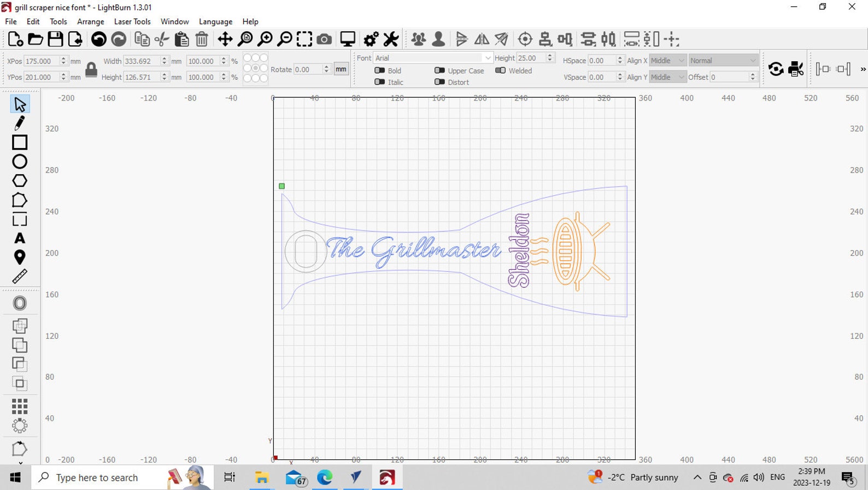
Task: Open project with the folder icon
Action: (36, 39)
